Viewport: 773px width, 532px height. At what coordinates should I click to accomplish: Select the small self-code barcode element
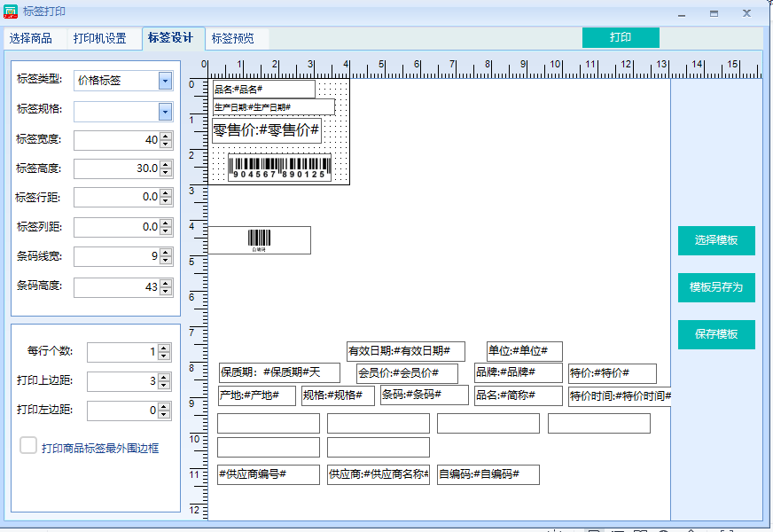point(259,239)
